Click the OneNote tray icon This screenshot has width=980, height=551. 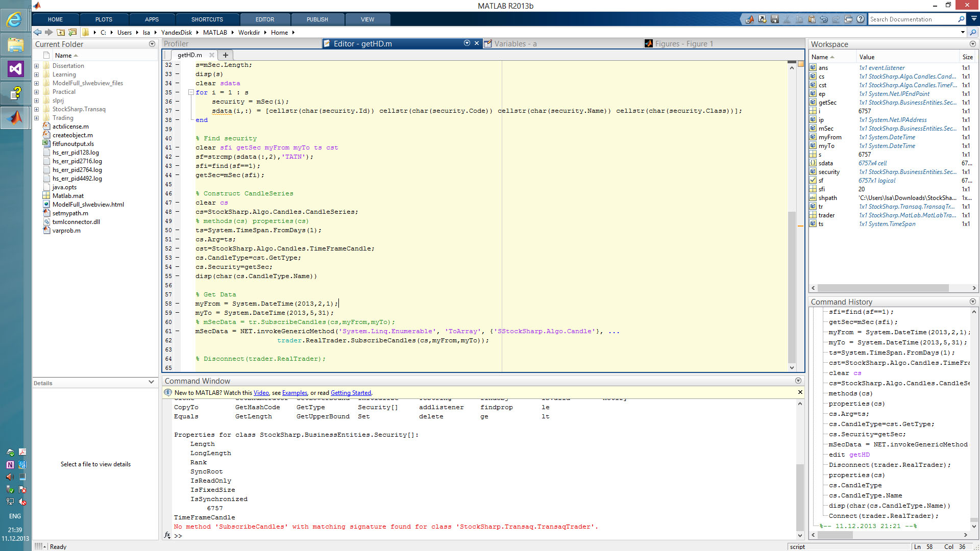click(10, 464)
